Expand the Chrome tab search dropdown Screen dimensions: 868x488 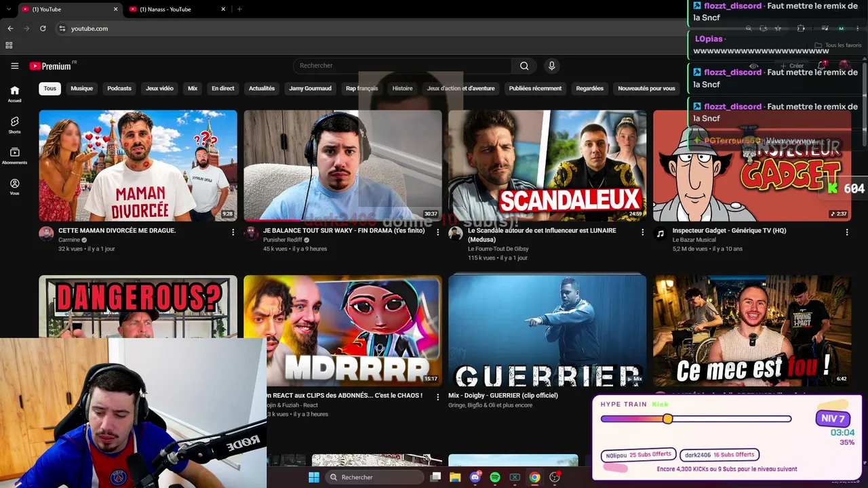point(8,9)
